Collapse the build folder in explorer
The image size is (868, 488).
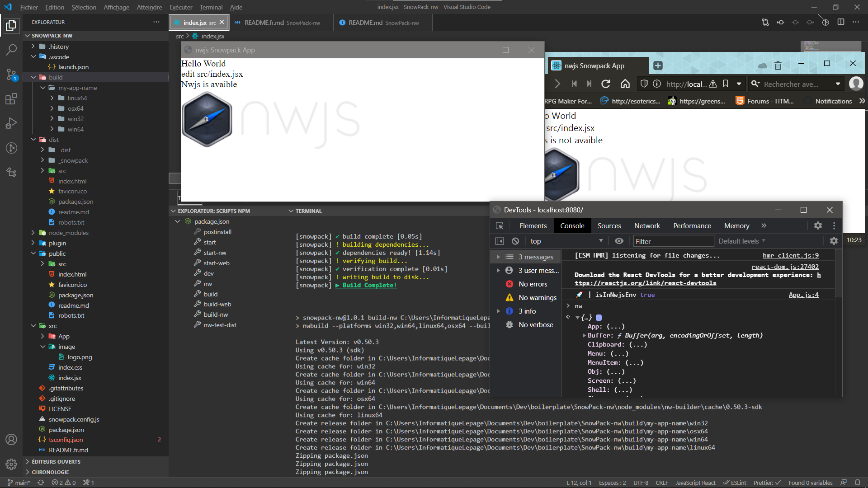33,77
